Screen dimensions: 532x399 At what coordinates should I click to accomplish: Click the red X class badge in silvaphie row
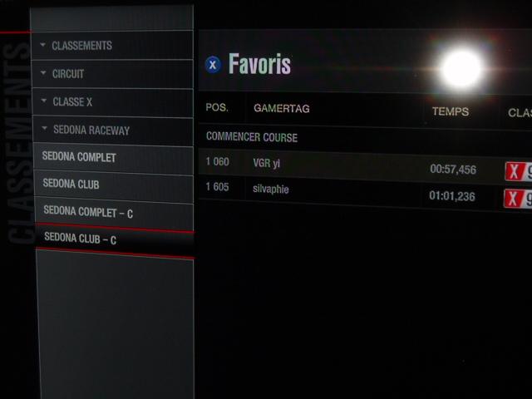coord(513,199)
